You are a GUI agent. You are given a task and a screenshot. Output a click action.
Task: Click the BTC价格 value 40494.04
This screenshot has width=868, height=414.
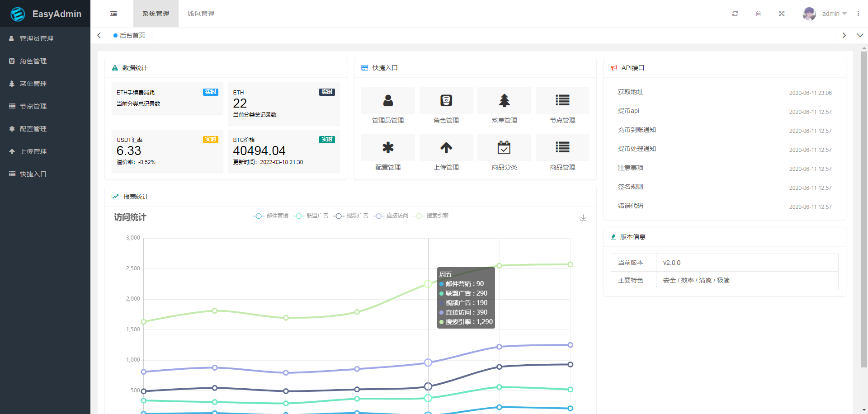click(259, 151)
